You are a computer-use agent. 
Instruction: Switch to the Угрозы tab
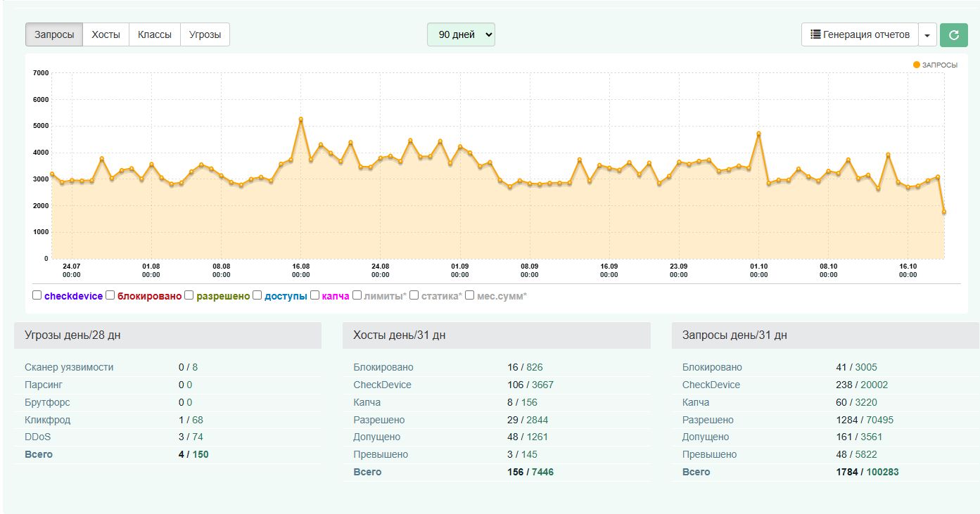(205, 34)
